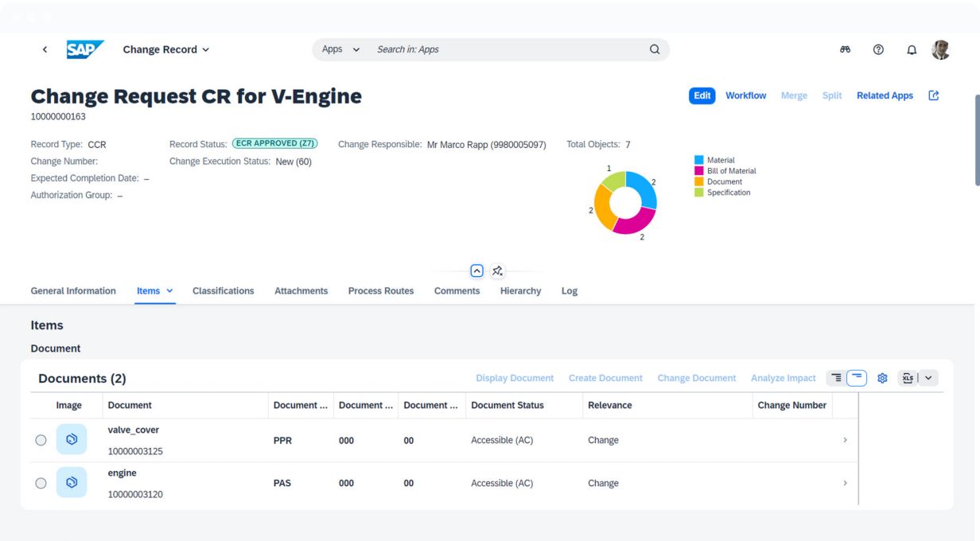Open table settings gear icon
Screen dimensions: 980x541
point(882,379)
